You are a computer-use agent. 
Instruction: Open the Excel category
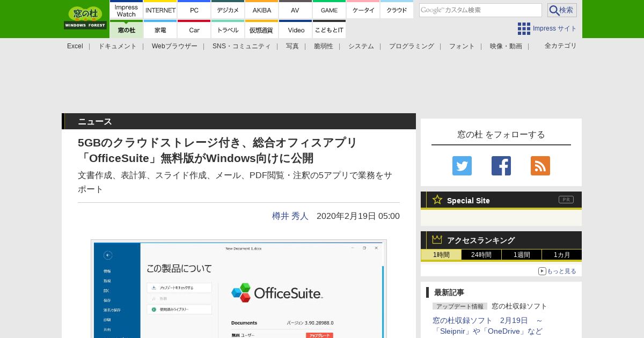(x=75, y=46)
